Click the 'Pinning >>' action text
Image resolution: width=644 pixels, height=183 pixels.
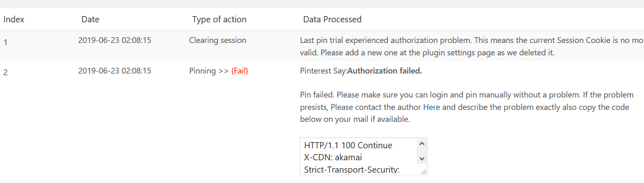click(x=209, y=71)
